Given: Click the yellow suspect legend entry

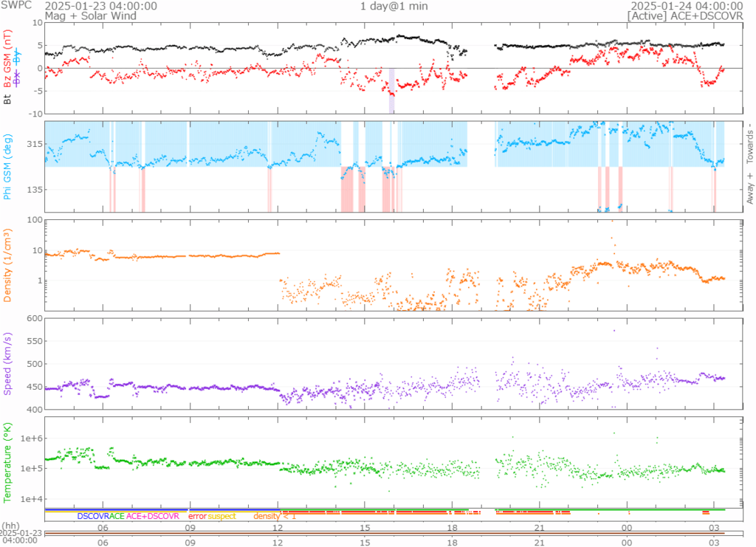Looking at the screenshot, I should coord(221,516).
